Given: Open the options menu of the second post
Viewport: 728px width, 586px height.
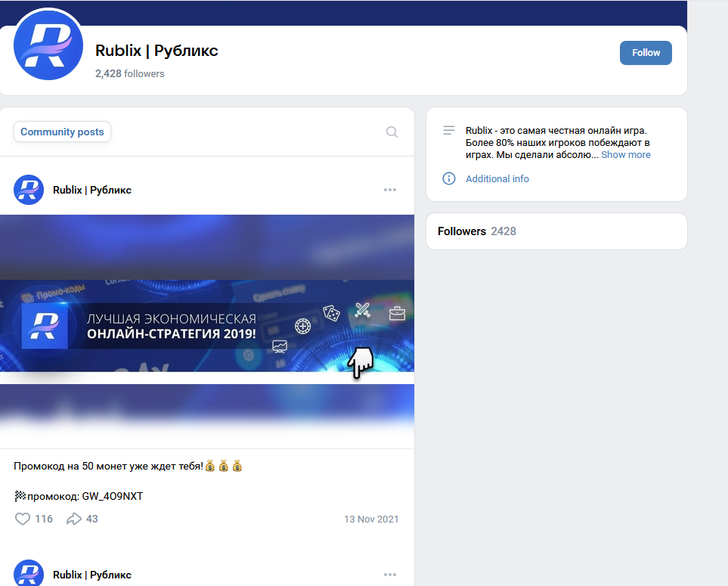Looking at the screenshot, I should [x=390, y=575].
